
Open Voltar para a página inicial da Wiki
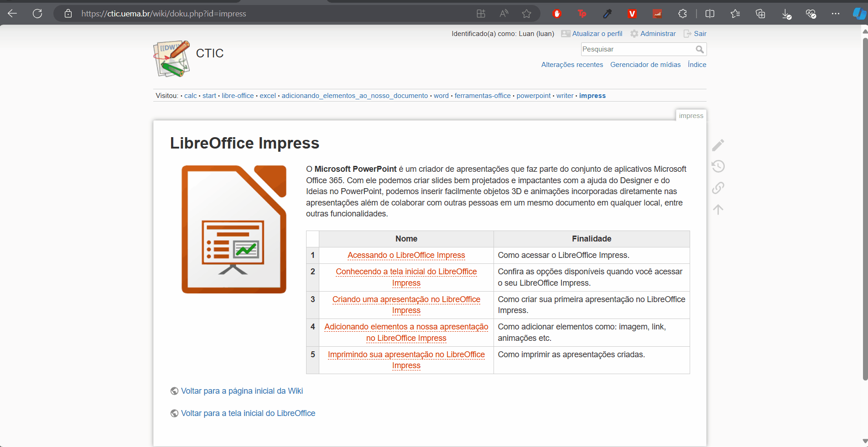pos(242,391)
